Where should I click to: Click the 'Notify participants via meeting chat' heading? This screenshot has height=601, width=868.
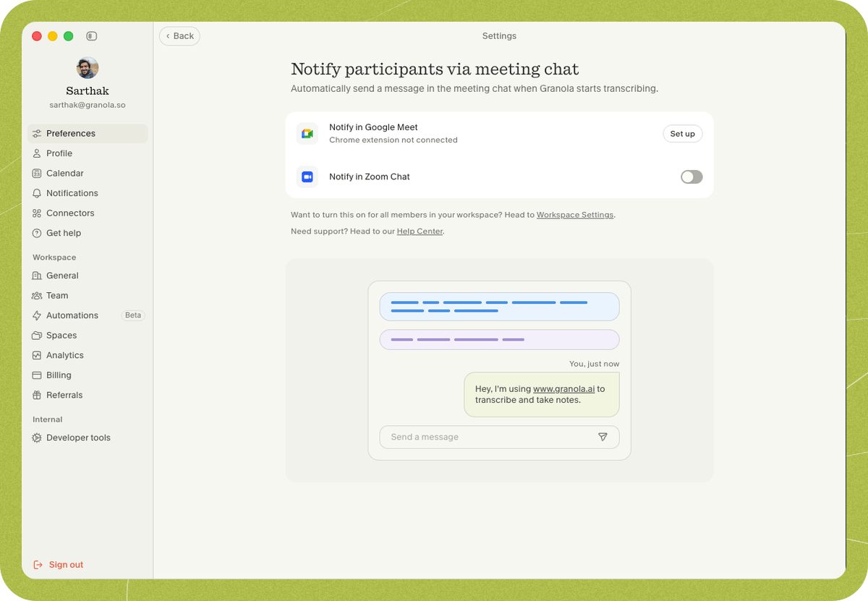point(435,69)
